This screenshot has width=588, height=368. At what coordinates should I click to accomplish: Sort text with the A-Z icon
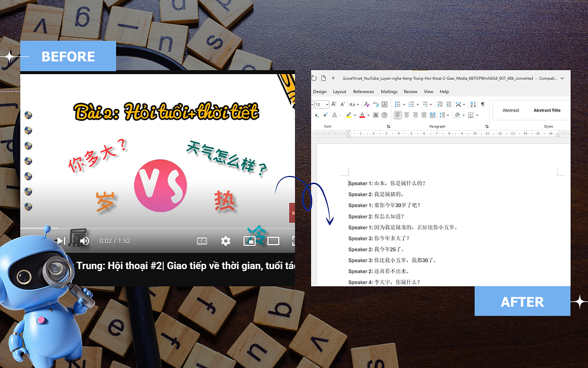click(x=473, y=104)
